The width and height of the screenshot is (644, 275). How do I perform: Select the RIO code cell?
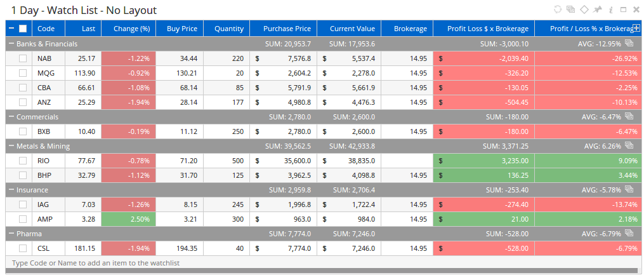[48, 160]
